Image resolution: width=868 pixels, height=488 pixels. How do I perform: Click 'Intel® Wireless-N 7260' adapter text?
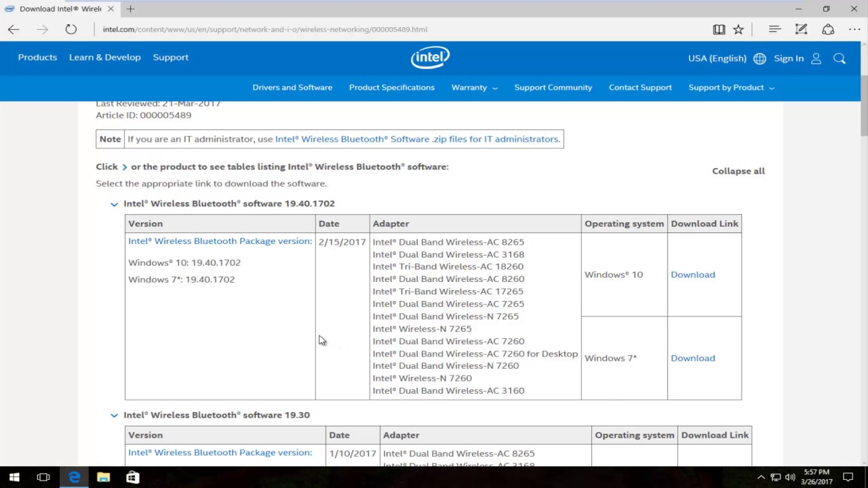422,378
